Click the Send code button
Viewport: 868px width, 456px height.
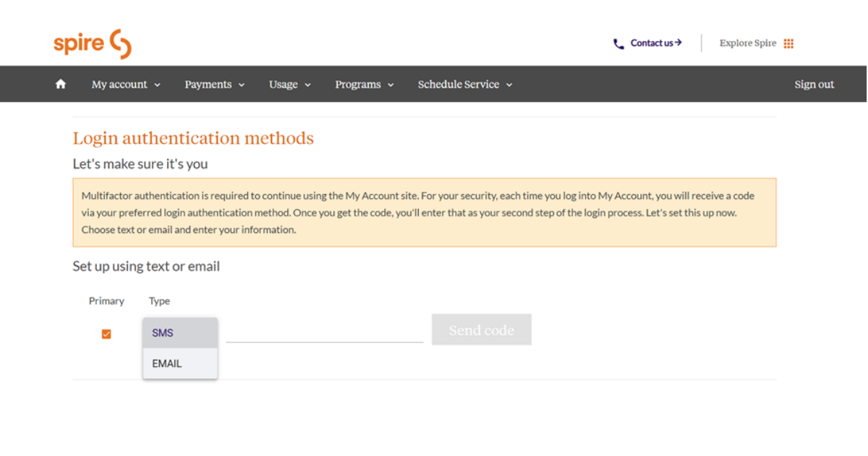481,330
